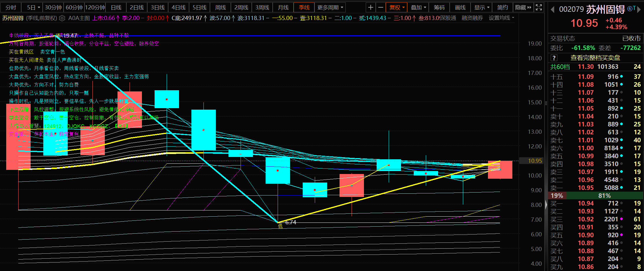Screen dimensions: 644x271
Task: Select 30分钟 period tab
Action: tap(53, 8)
